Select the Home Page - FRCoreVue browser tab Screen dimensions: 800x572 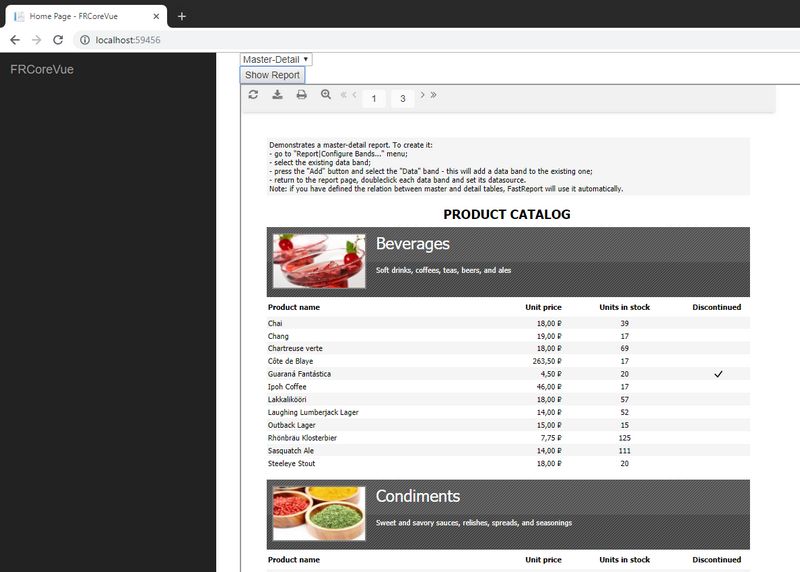(x=84, y=16)
